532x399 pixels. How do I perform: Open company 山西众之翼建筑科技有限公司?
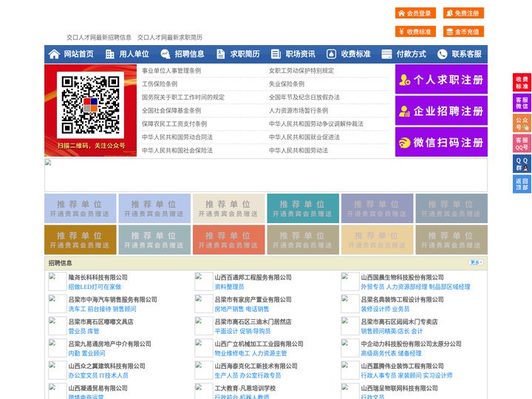point(106,366)
